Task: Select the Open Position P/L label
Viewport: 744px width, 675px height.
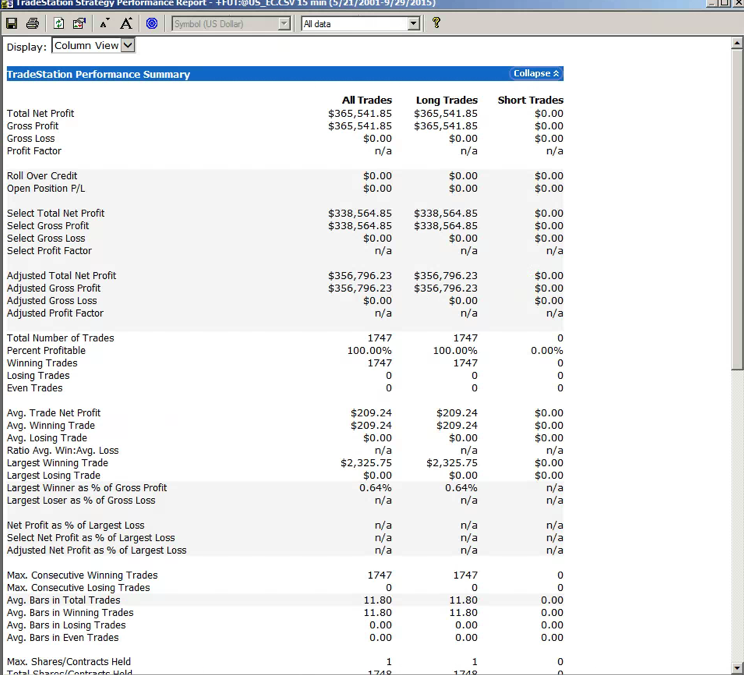Action: click(x=46, y=188)
